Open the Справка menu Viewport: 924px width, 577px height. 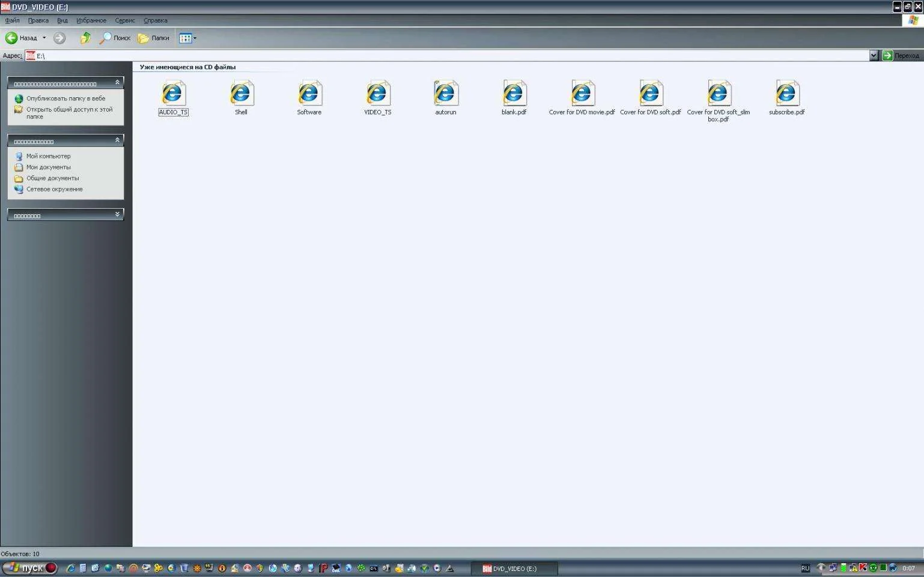tap(156, 20)
